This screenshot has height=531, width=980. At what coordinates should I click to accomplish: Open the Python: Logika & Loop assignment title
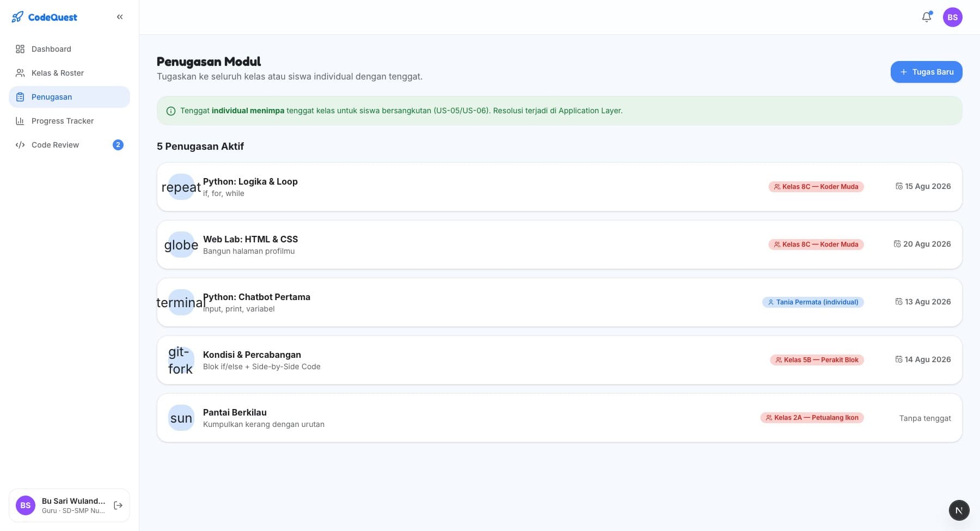250,181
